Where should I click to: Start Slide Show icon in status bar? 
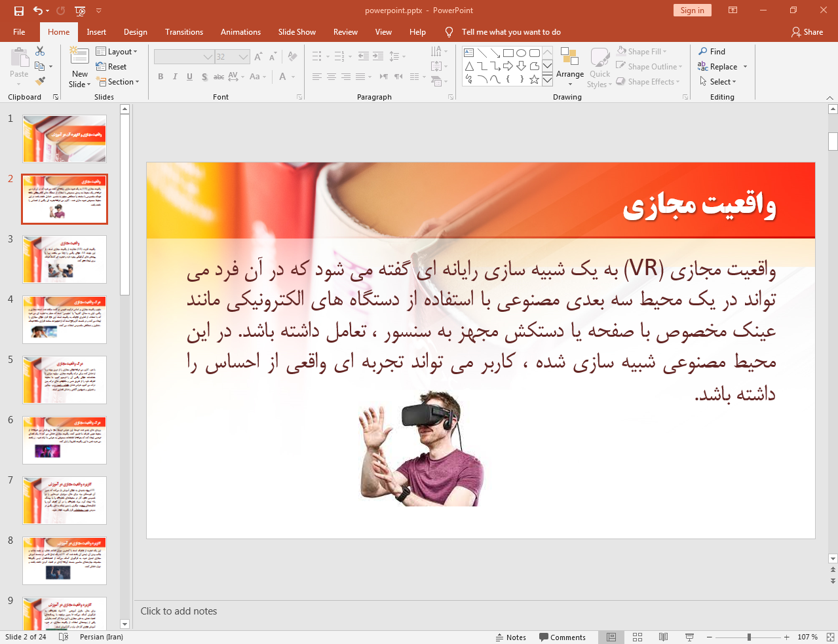[689, 637]
